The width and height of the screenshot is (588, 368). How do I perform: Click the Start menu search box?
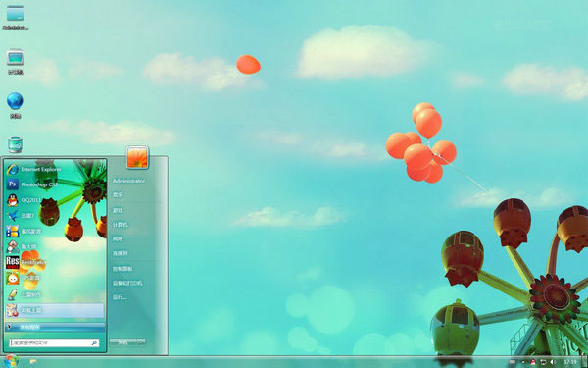[x=54, y=342]
